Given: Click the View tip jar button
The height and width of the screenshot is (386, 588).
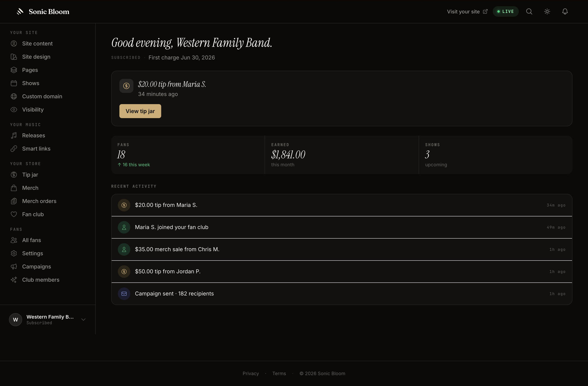Looking at the screenshot, I should pos(140,111).
